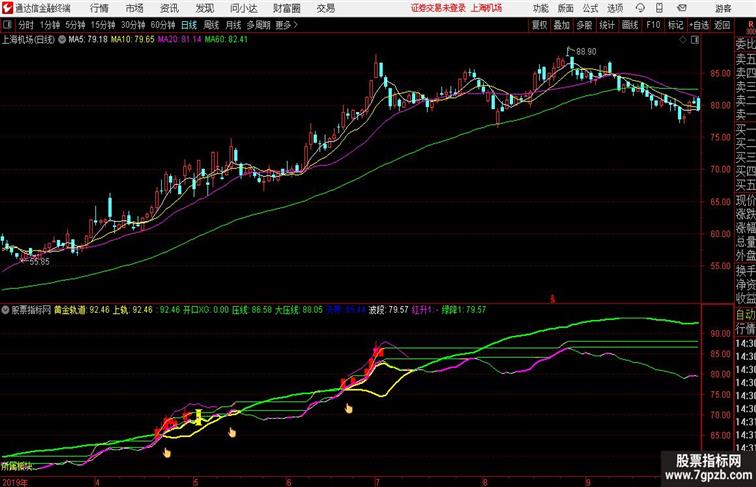Screen dimensions: 756x487
Task: Toggle the left panel icon beside 分时
Action: (8, 25)
